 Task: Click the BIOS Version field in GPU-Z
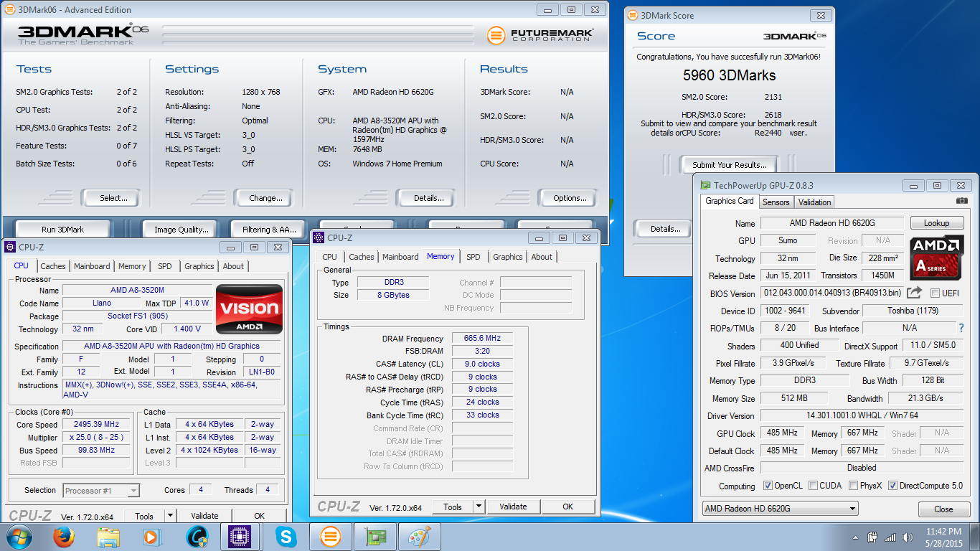coord(831,293)
